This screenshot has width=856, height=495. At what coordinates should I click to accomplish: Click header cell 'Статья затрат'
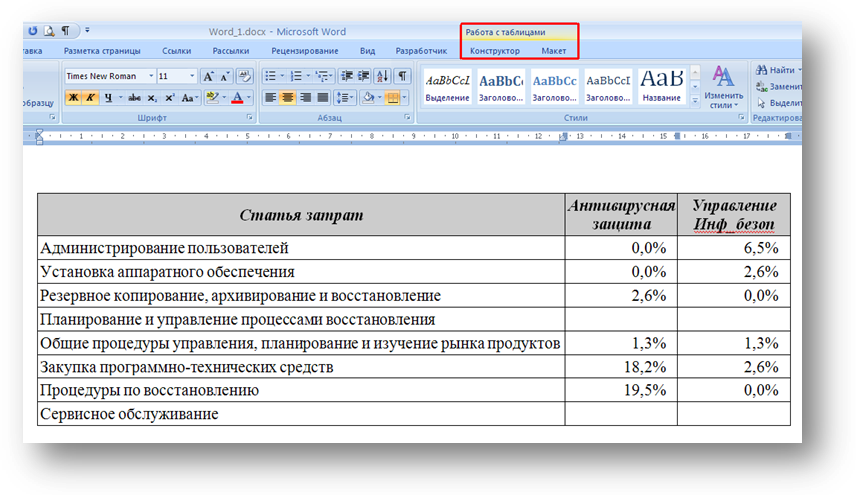click(x=301, y=215)
